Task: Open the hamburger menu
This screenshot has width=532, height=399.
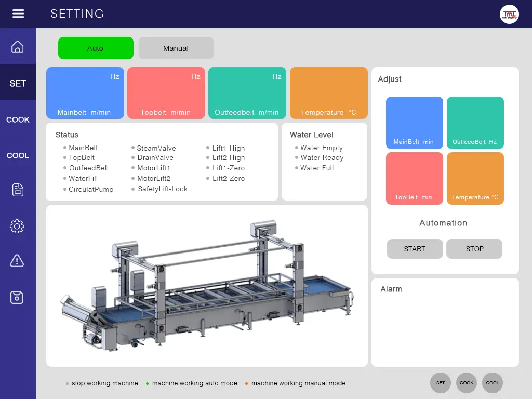Action: pyautogui.click(x=18, y=14)
